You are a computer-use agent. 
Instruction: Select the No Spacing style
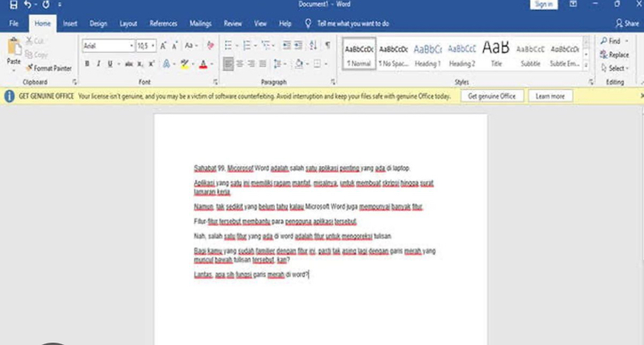pyautogui.click(x=394, y=54)
